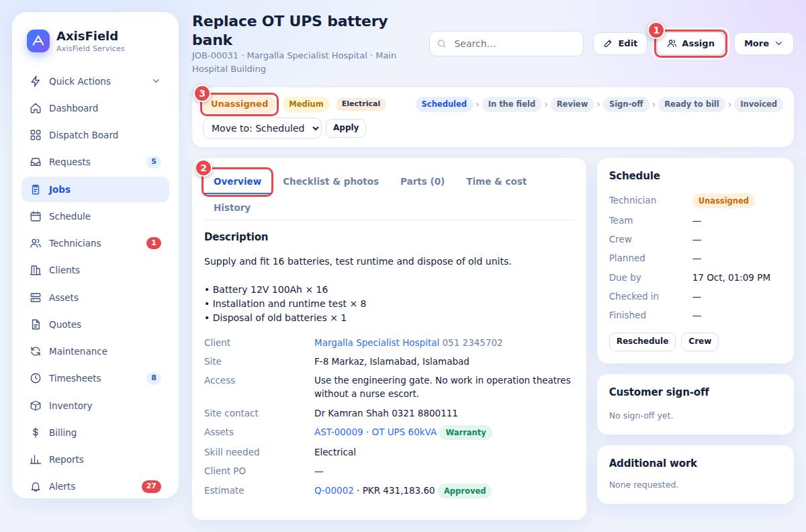This screenshot has height=532, width=806.
Task: Open Dashboard via its home icon
Action: pos(36,108)
